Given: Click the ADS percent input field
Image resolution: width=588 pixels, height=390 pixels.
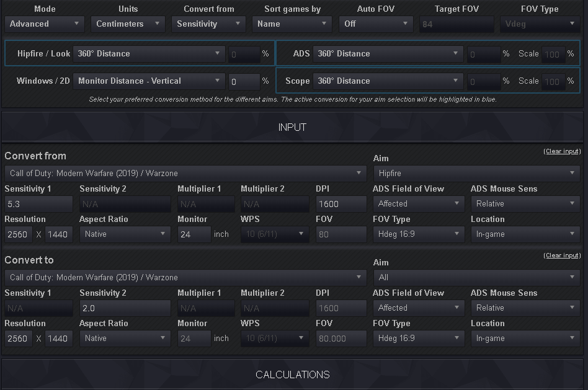Looking at the screenshot, I should pyautogui.click(x=484, y=55).
